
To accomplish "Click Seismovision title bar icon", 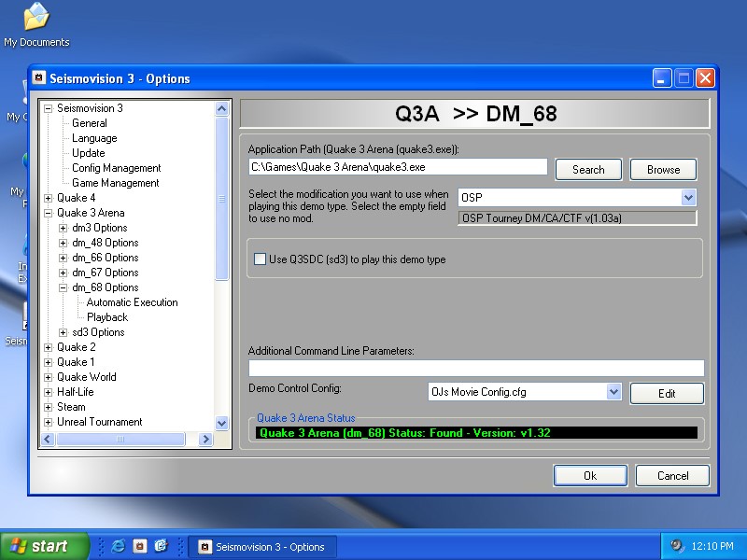I will [x=40, y=78].
